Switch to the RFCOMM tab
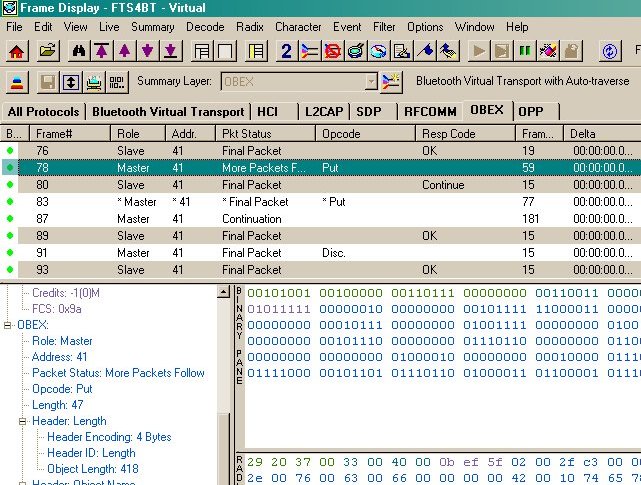This screenshot has width=641, height=485. coord(430,112)
